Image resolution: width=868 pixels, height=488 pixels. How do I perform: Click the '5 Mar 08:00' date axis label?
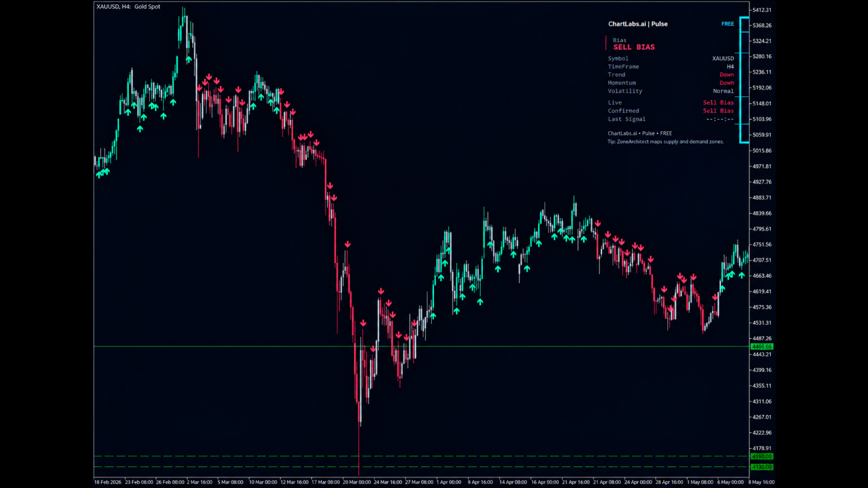click(231, 482)
